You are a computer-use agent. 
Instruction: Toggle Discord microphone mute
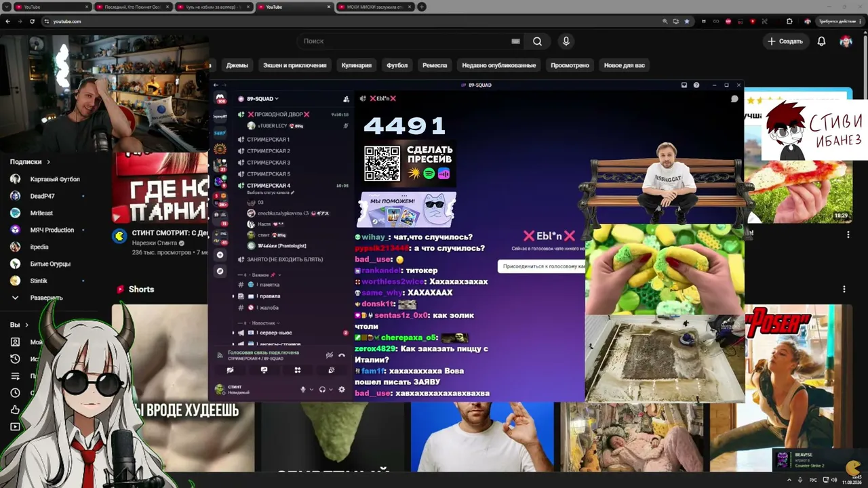(x=303, y=390)
